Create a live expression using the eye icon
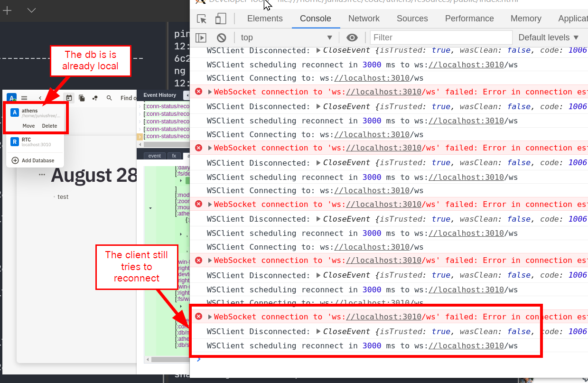 pyautogui.click(x=351, y=37)
